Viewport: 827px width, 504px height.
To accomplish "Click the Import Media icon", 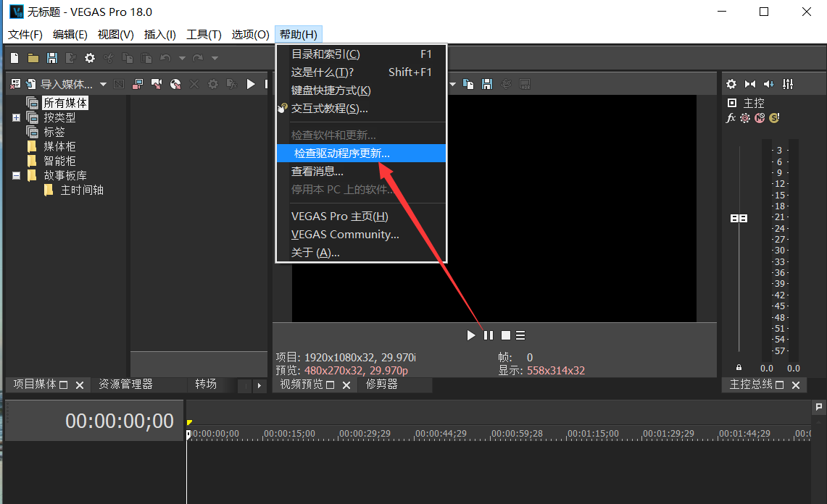I will click(31, 84).
